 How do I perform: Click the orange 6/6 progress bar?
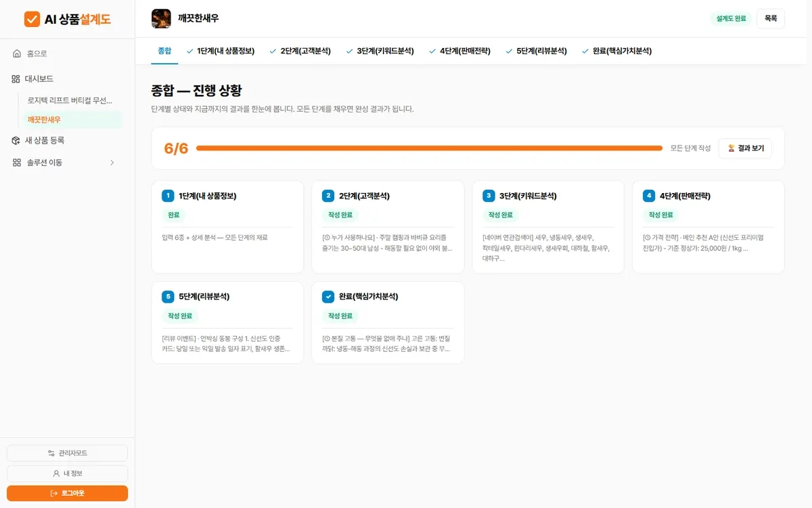click(429, 148)
